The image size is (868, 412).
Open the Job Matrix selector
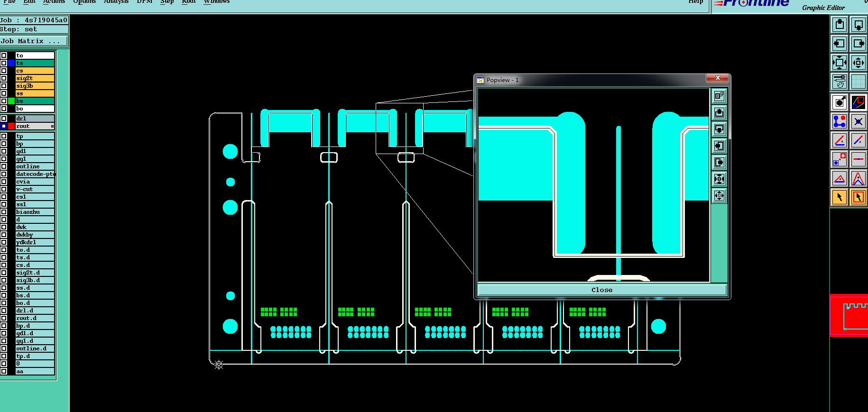coord(34,41)
